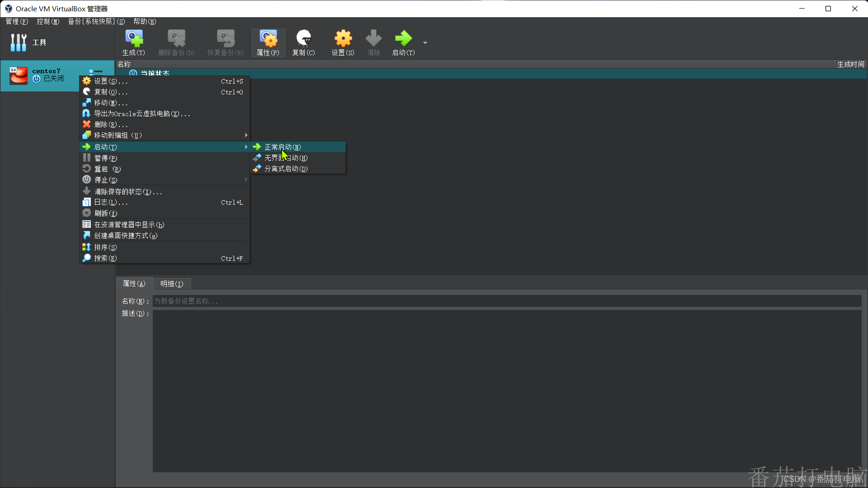The width and height of the screenshot is (868, 488).
Task: Toggle the 属性(P) properties toolbar button
Action: (268, 43)
